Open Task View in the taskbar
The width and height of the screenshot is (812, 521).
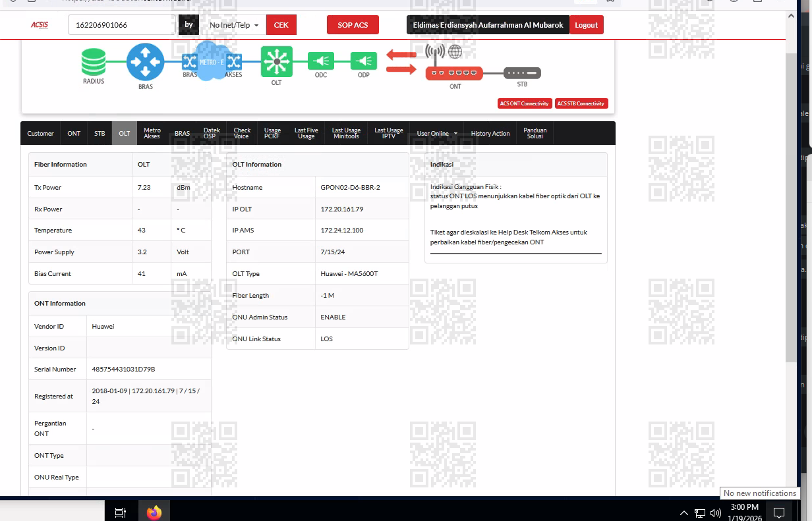(x=121, y=512)
